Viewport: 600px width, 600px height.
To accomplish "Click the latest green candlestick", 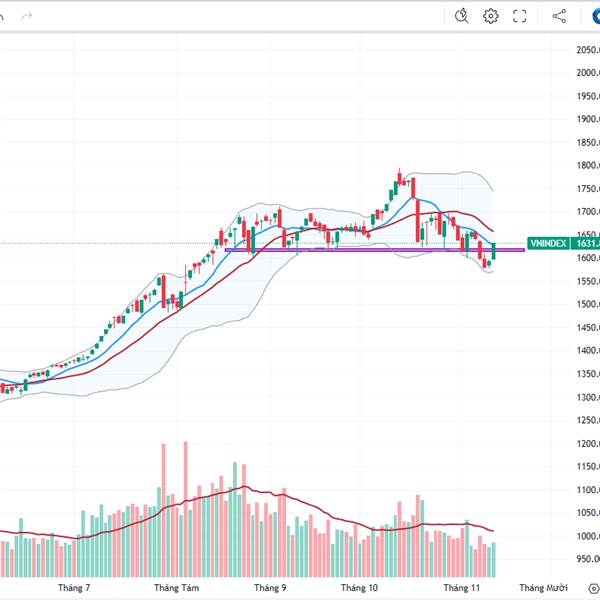I will [494, 251].
